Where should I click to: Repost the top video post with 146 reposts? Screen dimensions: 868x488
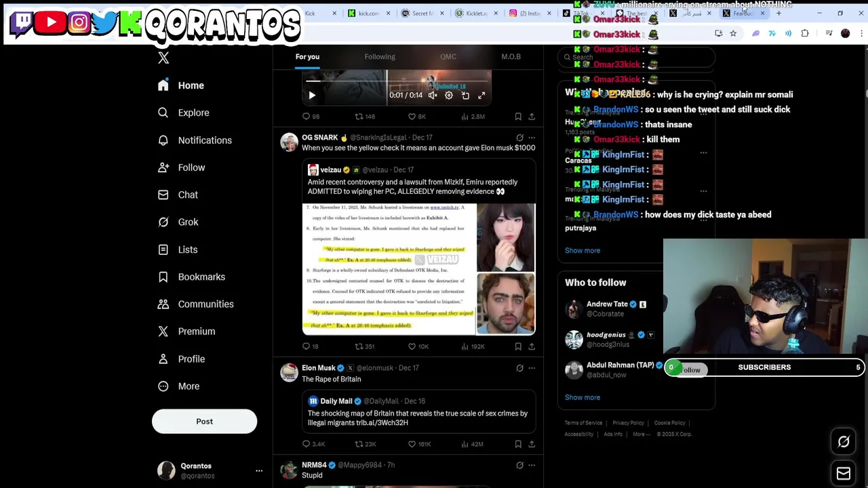coord(365,117)
